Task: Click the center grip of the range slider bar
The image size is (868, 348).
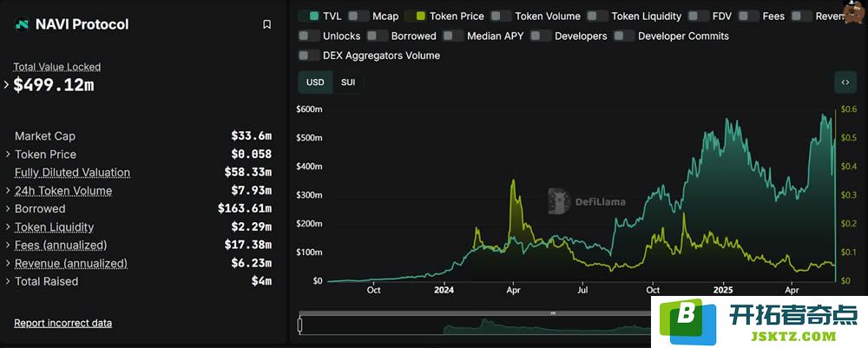Action: [552, 313]
